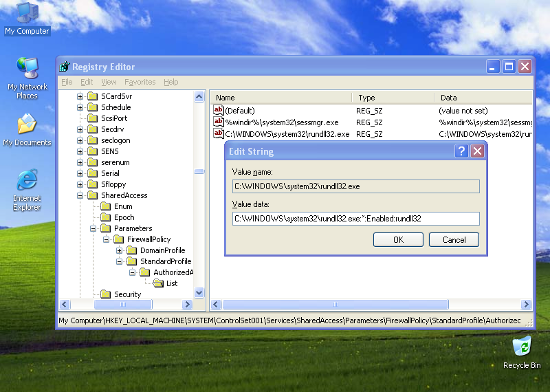
Task: Open the View menu
Action: pyautogui.click(x=109, y=82)
